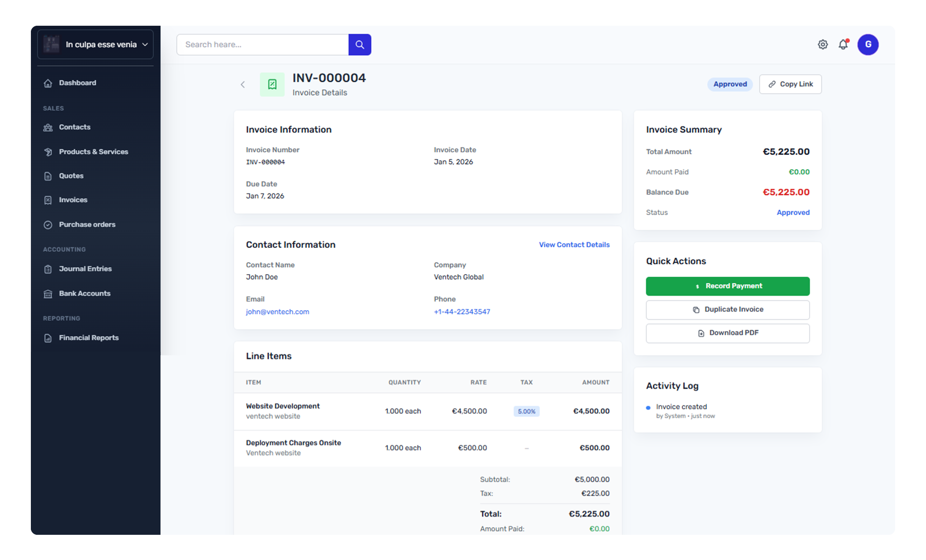
Task: Open settings gear icon
Action: [823, 45]
